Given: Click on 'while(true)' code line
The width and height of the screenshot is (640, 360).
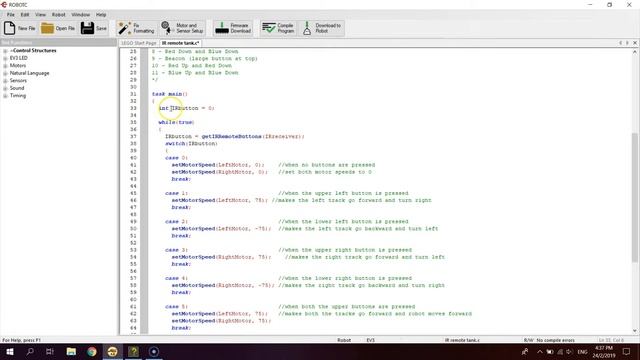Looking at the screenshot, I should (176, 122).
